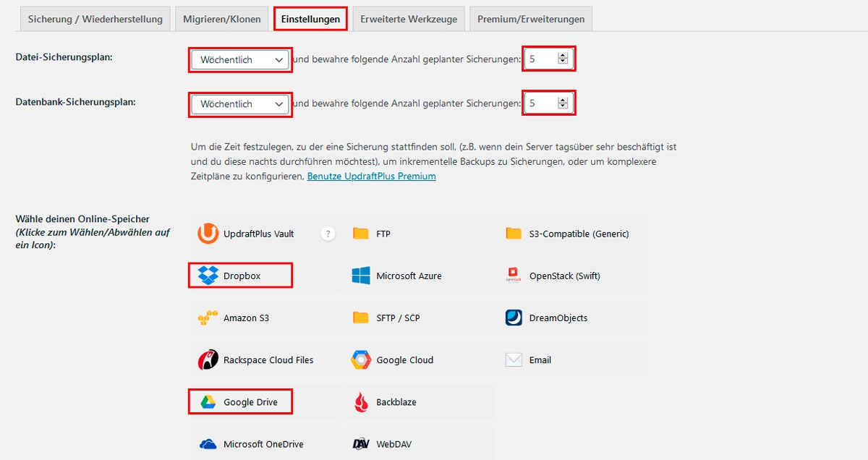This screenshot has width=868, height=460.
Task: Choose SFTP / SCP folder icon
Action: pyautogui.click(x=361, y=318)
